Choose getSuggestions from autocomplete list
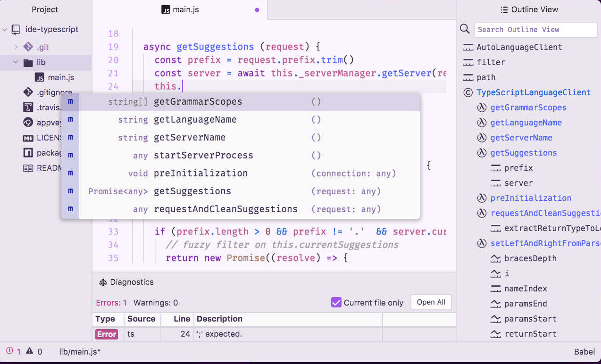The image size is (601, 364). [x=241, y=191]
